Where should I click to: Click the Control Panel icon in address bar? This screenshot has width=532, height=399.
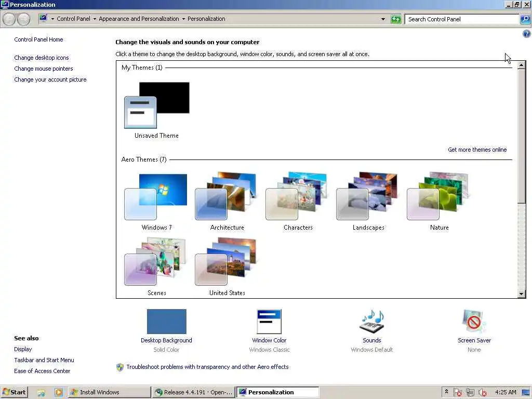[x=43, y=19]
